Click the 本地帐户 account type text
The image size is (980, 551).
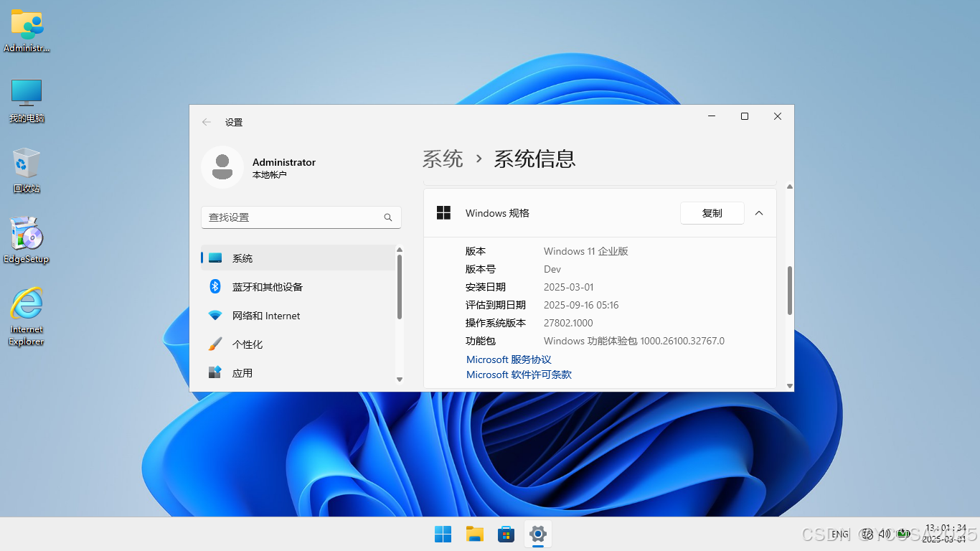coord(270,175)
